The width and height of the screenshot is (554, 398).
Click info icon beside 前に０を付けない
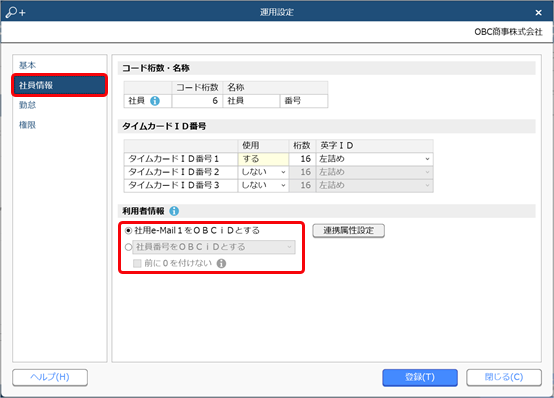coord(221,263)
